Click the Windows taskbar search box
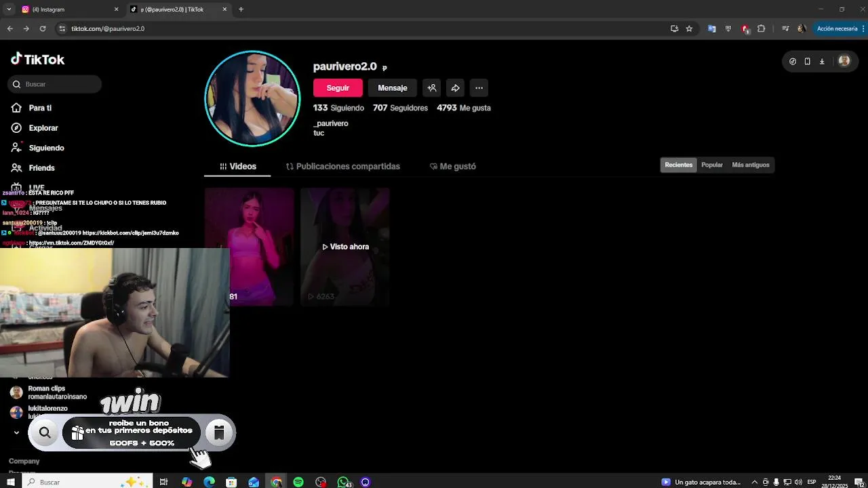 (x=87, y=482)
